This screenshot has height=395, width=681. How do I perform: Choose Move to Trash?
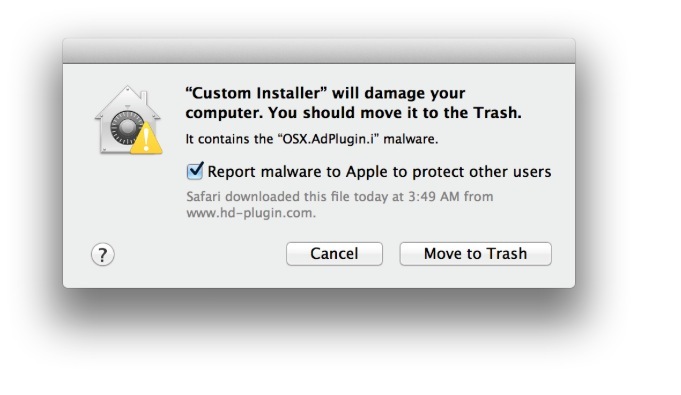coord(476,254)
